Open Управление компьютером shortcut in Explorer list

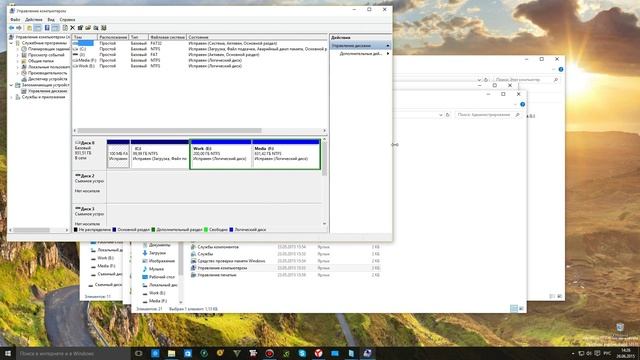pos(222,268)
